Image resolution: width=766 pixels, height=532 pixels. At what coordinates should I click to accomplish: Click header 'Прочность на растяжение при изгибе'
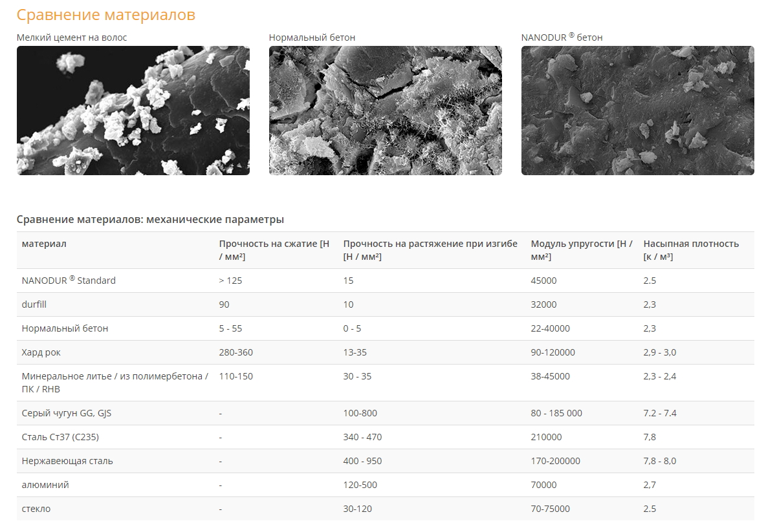430,250
